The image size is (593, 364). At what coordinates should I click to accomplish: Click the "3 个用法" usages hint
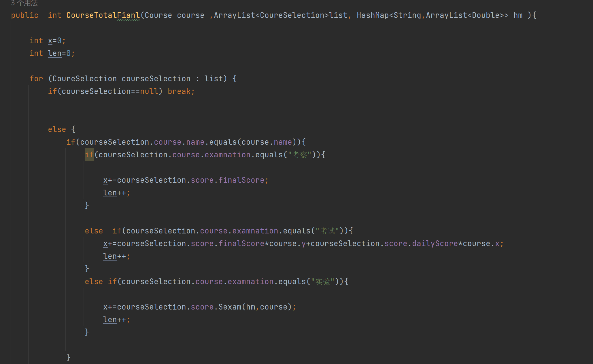click(24, 3)
